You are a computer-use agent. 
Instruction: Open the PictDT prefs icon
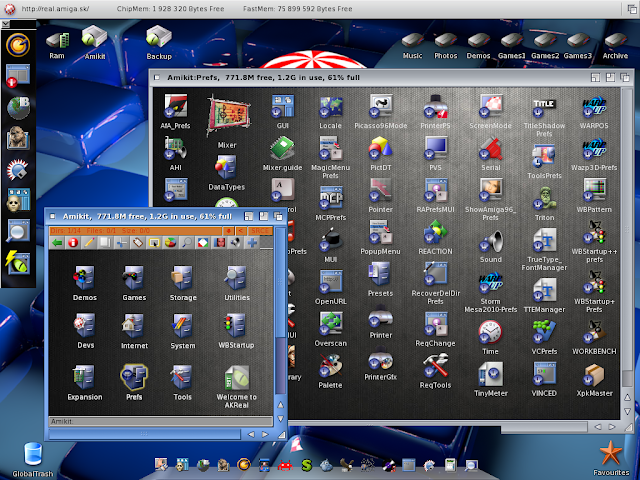tap(380, 148)
